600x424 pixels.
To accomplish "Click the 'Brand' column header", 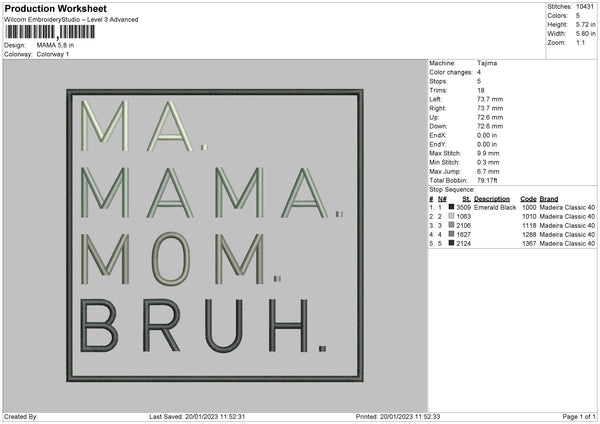I will [x=549, y=199].
